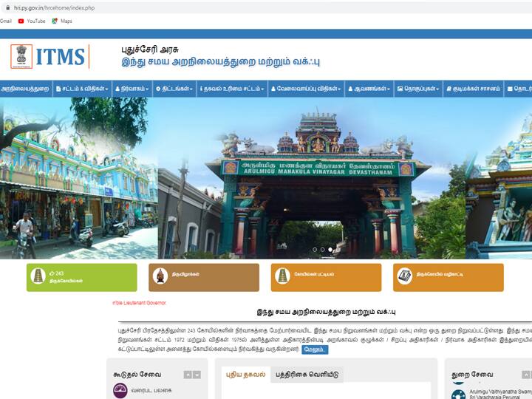532x399 pixels.
Task: Click the arrow button in துறை சேவை panel
Action: pos(525,375)
